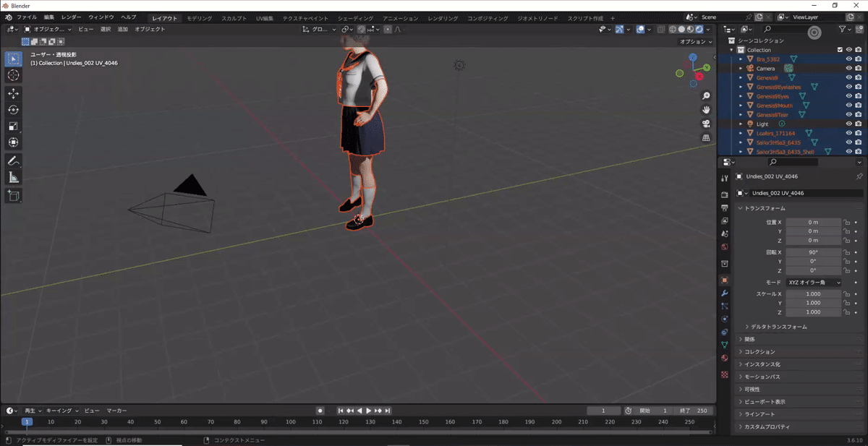Open the レンダー menu
This screenshot has height=446, width=868.
coord(71,17)
